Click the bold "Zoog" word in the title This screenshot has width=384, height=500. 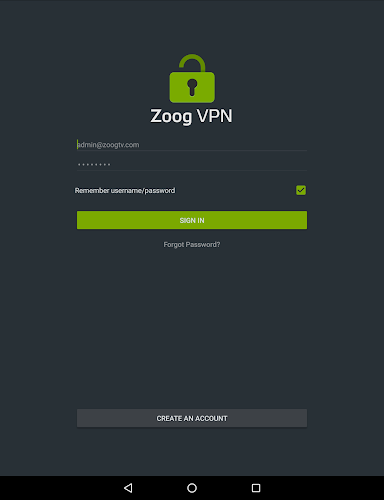(x=171, y=117)
